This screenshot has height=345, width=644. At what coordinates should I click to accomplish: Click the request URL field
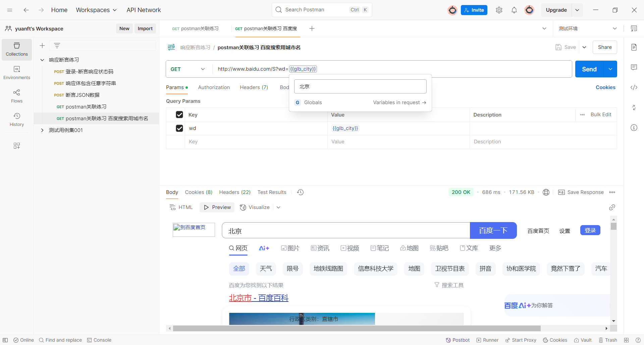pyautogui.click(x=392, y=69)
